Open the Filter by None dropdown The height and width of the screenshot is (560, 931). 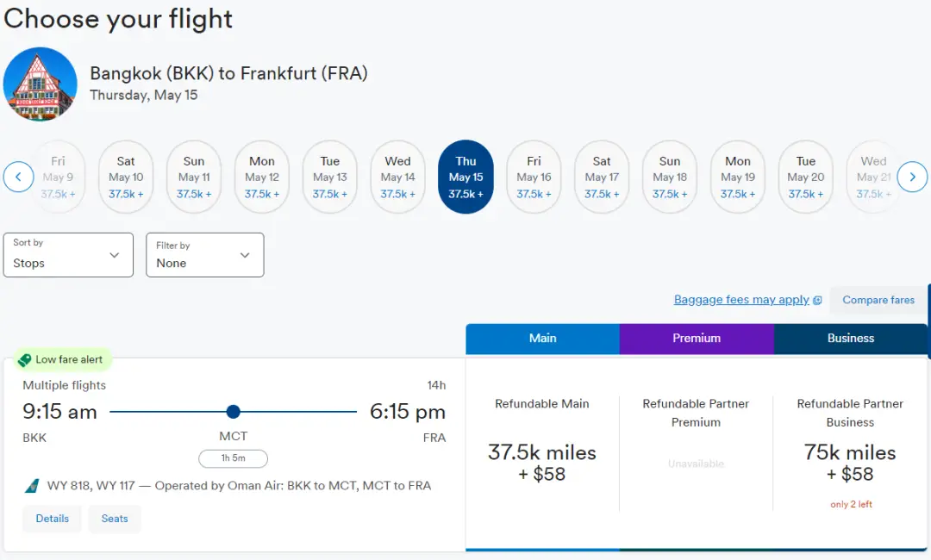[x=204, y=255]
